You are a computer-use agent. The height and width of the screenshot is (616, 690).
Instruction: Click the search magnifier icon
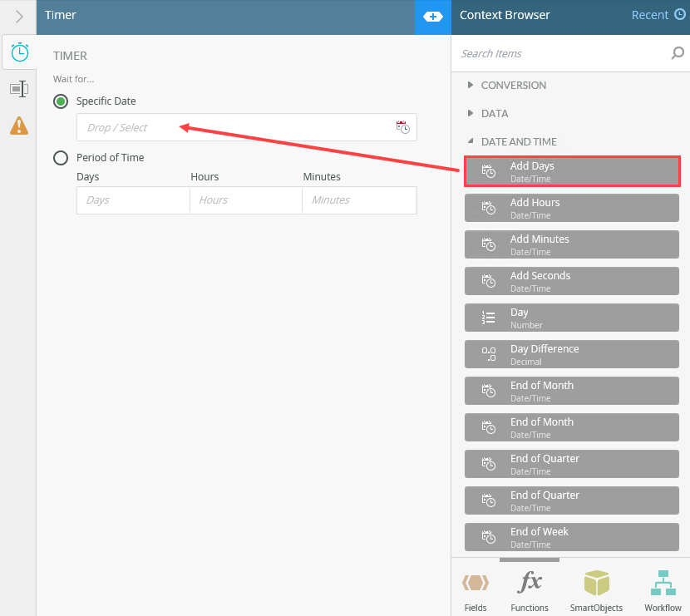pyautogui.click(x=678, y=53)
